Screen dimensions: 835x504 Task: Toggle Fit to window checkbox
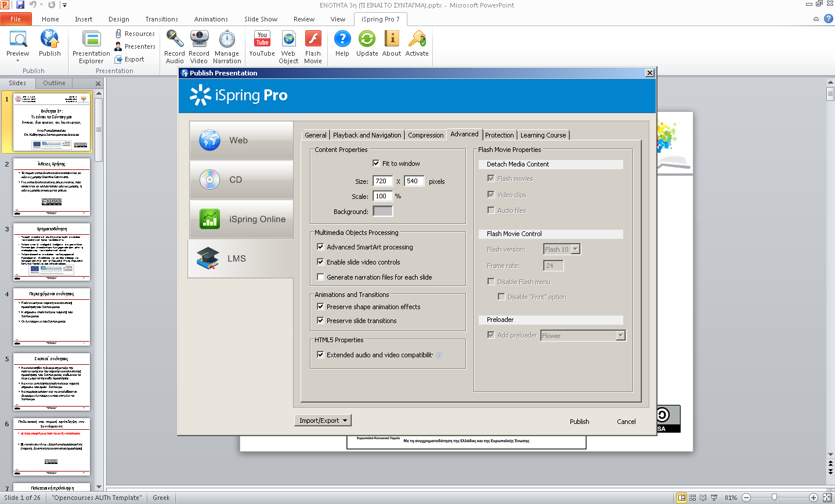point(376,164)
